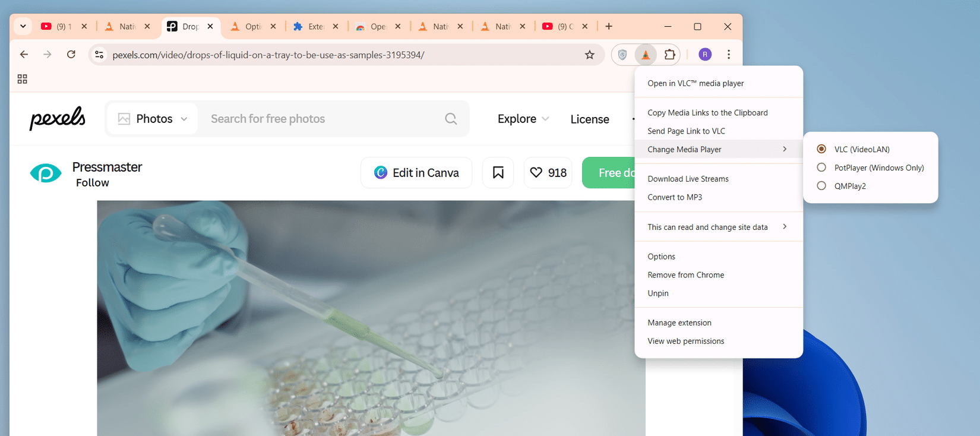980x436 pixels.
Task: Submit search with the magnifier icon
Action: point(451,119)
